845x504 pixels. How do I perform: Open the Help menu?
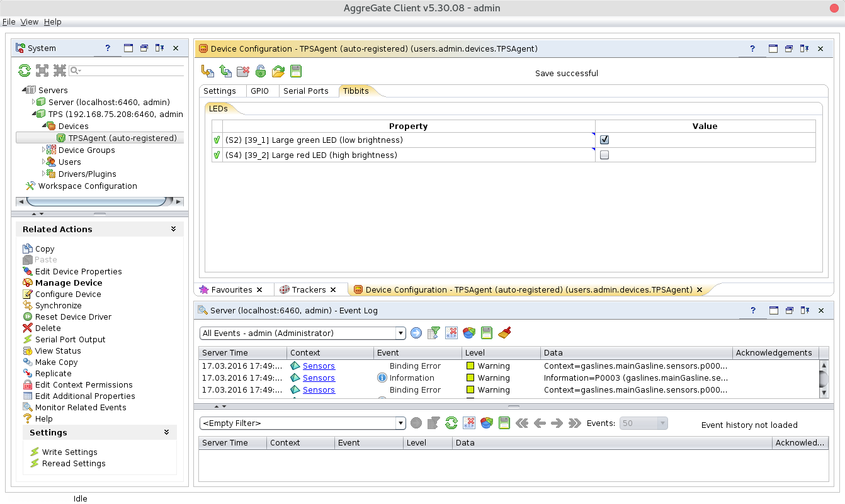(x=53, y=21)
